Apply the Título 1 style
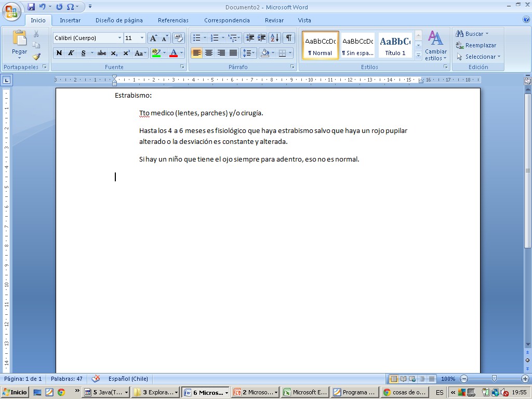The image size is (532, 399). coord(395,45)
